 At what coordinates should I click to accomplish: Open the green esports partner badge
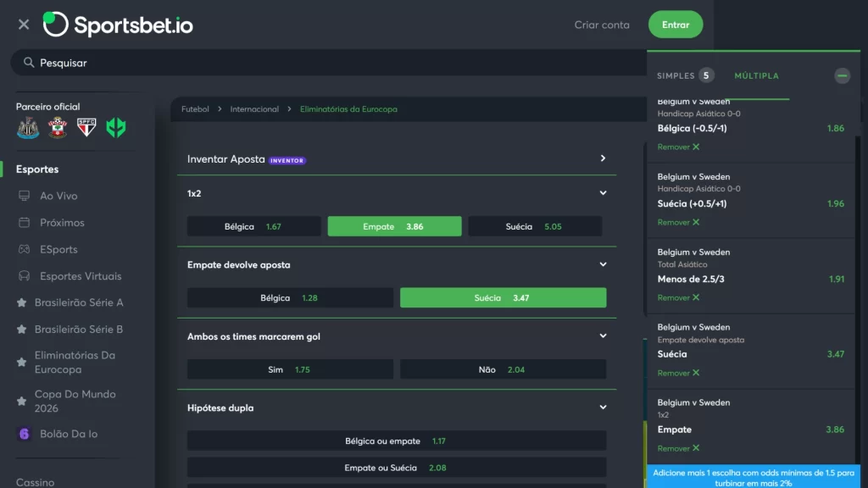[115, 128]
